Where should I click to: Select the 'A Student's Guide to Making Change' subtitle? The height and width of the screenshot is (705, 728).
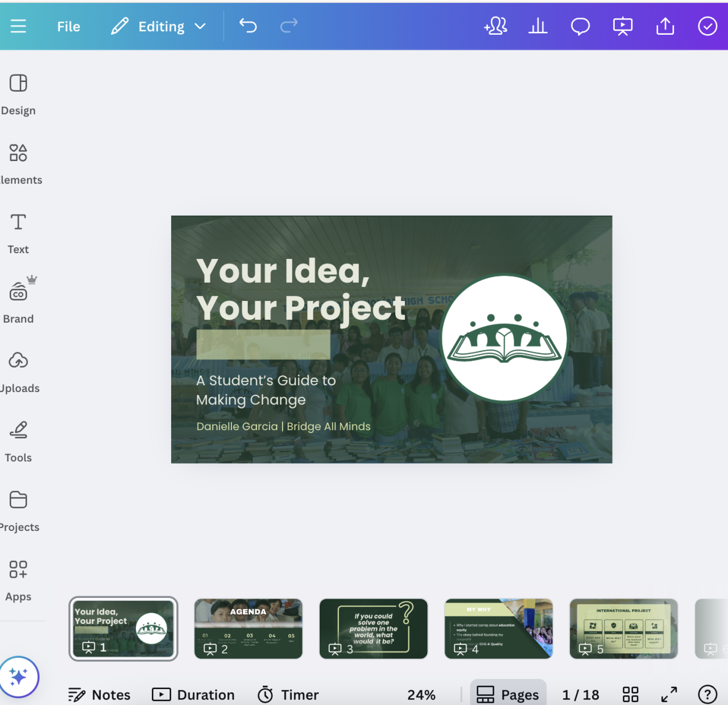tap(266, 390)
